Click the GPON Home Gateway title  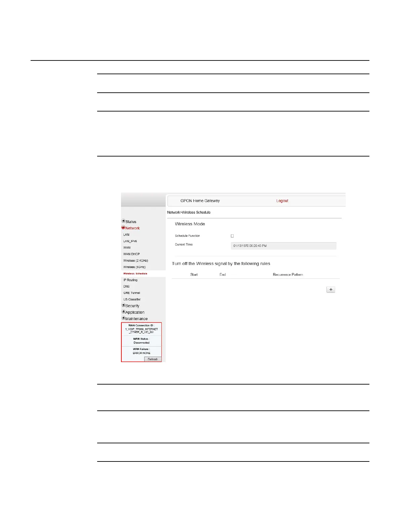200,201
